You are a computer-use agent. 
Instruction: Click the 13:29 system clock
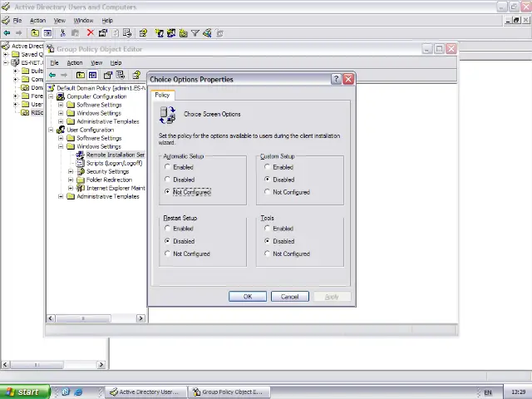518,392
